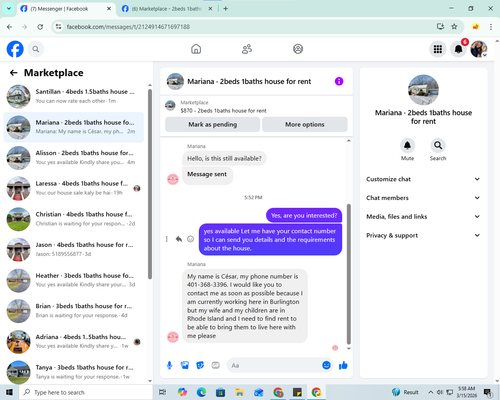This screenshot has height=400, width=500.
Task: Open more options dots beside the message
Action: click(x=167, y=239)
